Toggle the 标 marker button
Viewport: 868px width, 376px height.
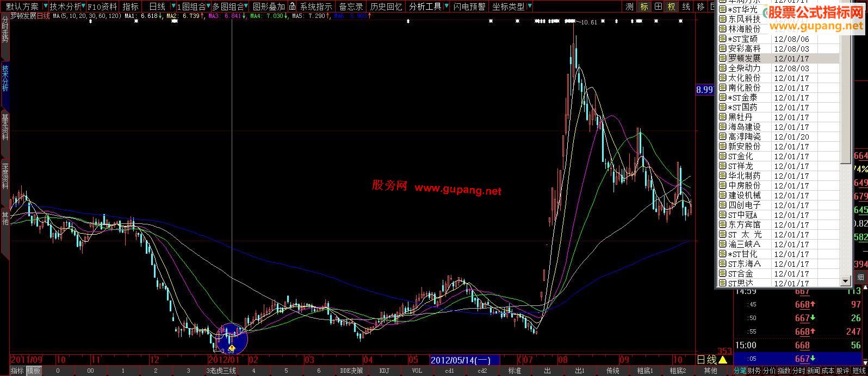click(x=644, y=7)
